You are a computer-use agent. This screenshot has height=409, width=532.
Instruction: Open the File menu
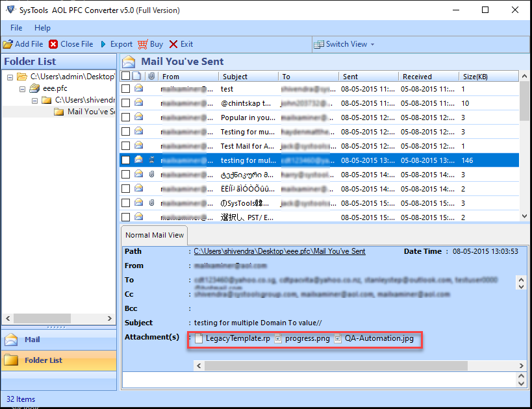point(16,28)
